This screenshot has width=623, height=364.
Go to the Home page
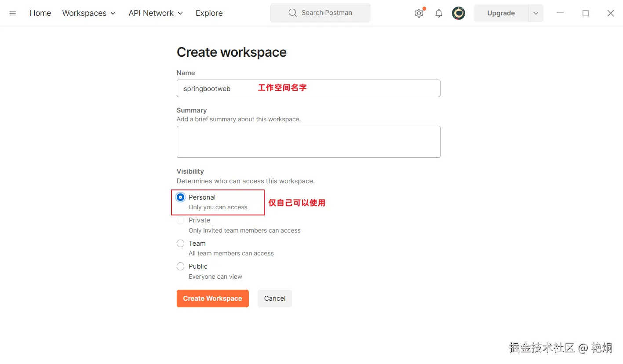click(40, 13)
